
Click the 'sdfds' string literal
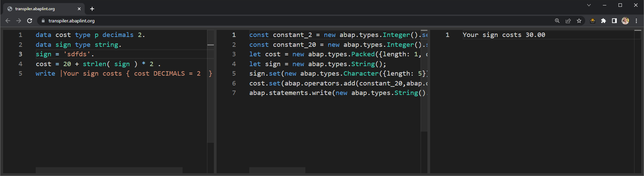(77, 54)
